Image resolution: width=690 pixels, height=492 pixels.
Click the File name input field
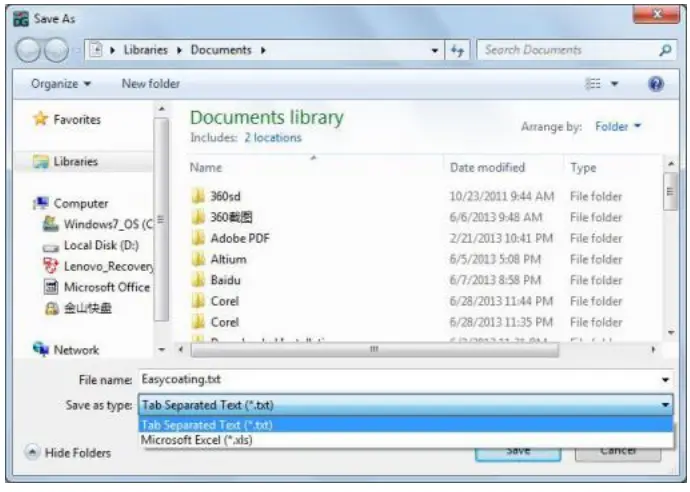399,379
